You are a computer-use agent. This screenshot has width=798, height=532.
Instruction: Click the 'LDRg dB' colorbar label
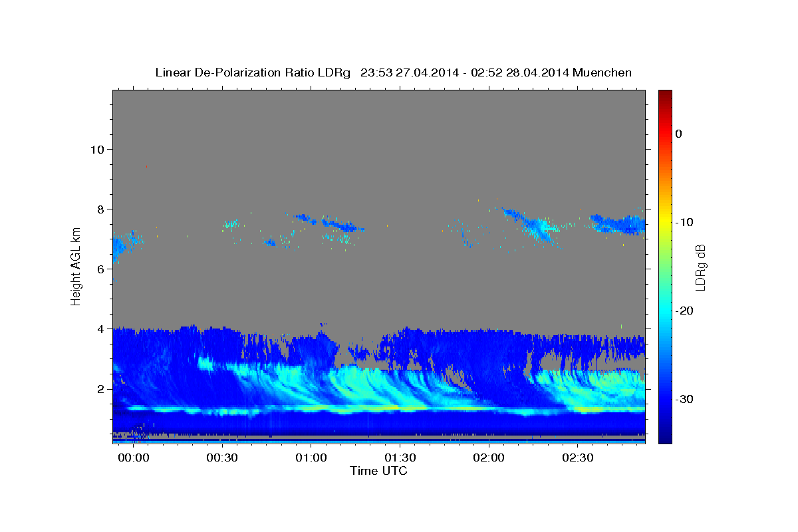(x=700, y=267)
